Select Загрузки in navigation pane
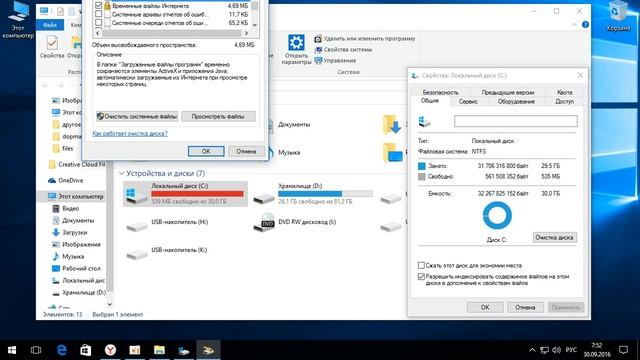This screenshot has width=640, height=360. point(69,233)
